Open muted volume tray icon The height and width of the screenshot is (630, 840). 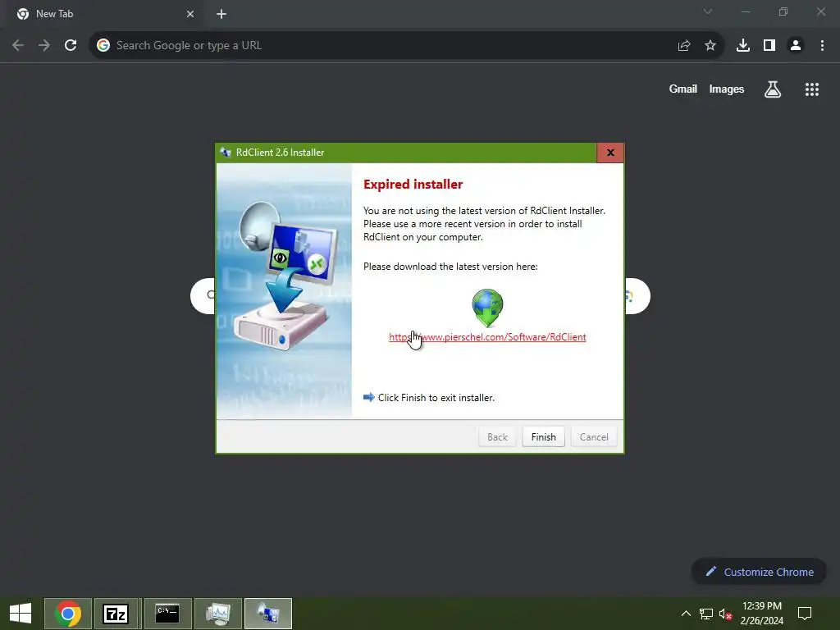(x=725, y=614)
